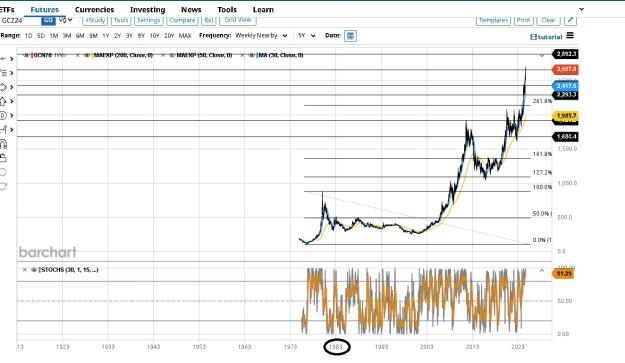Click the tutorial link
The width and height of the screenshot is (625, 363).
coord(546,37)
